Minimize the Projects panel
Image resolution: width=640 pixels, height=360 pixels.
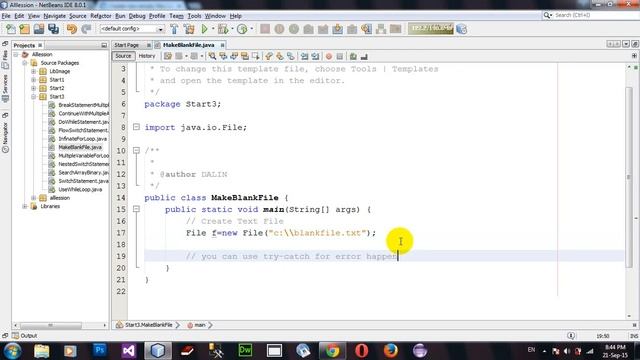click(x=104, y=45)
